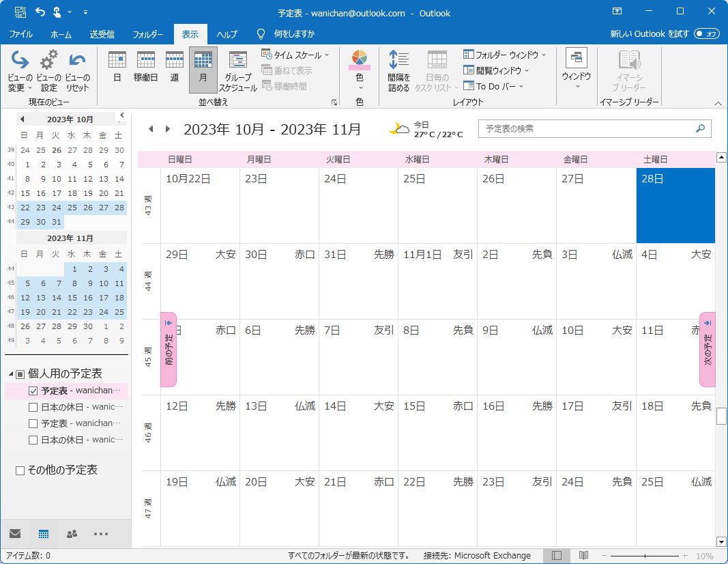728x564 pixels.
Task: Click Next Appointment side tab
Action: (x=708, y=350)
